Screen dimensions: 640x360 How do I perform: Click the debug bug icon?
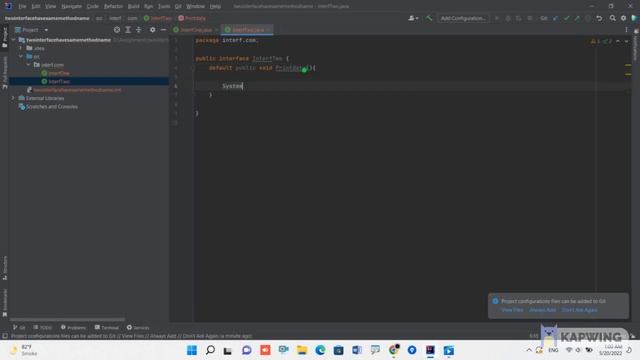(508, 18)
